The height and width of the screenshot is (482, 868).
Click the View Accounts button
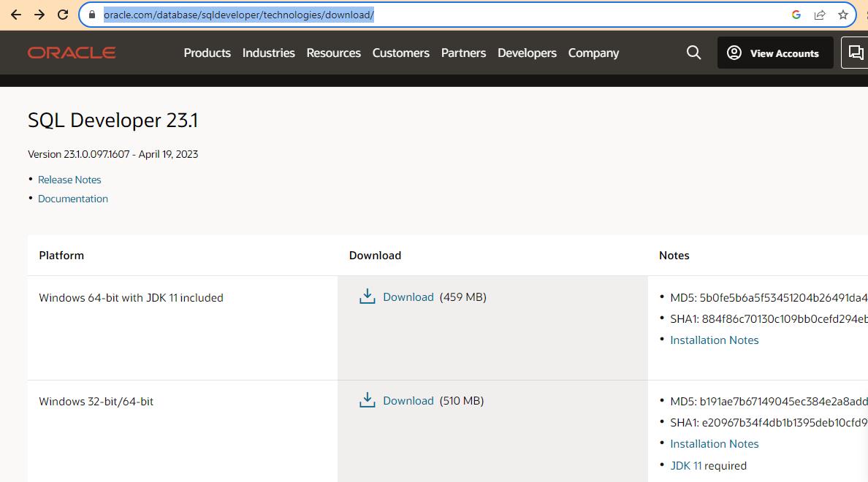click(x=775, y=53)
